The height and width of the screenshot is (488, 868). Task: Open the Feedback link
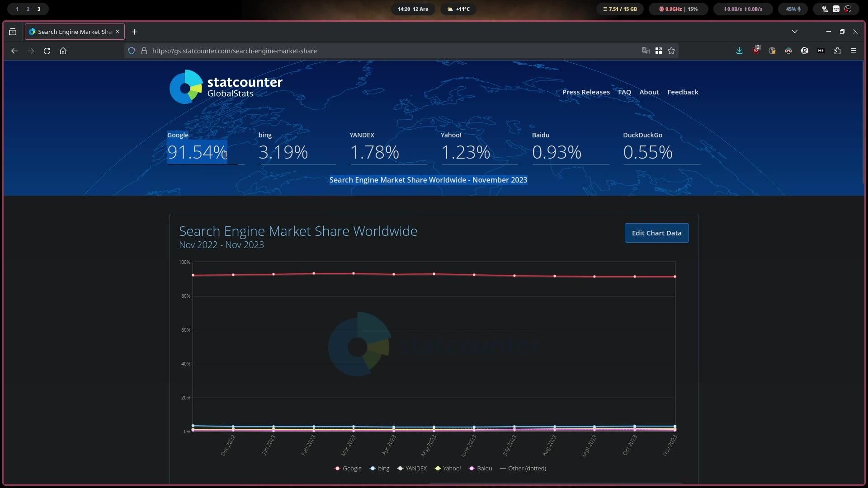click(683, 92)
